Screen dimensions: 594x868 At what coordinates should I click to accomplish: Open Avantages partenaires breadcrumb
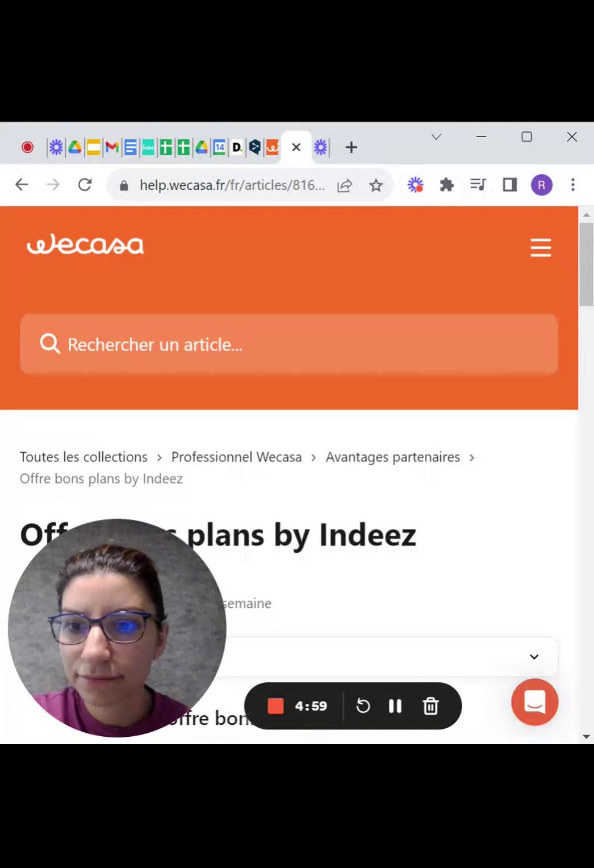pos(393,457)
